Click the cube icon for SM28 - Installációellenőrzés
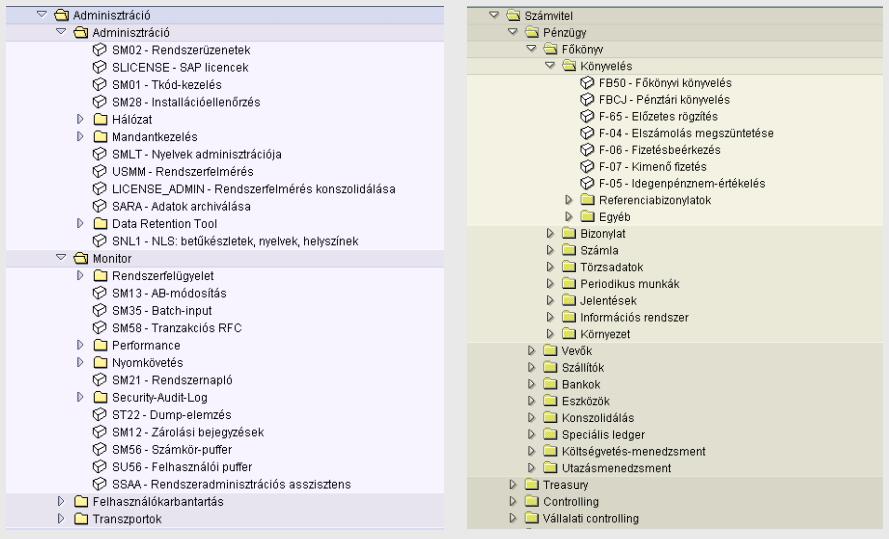The height and width of the screenshot is (539, 889). (x=100, y=102)
